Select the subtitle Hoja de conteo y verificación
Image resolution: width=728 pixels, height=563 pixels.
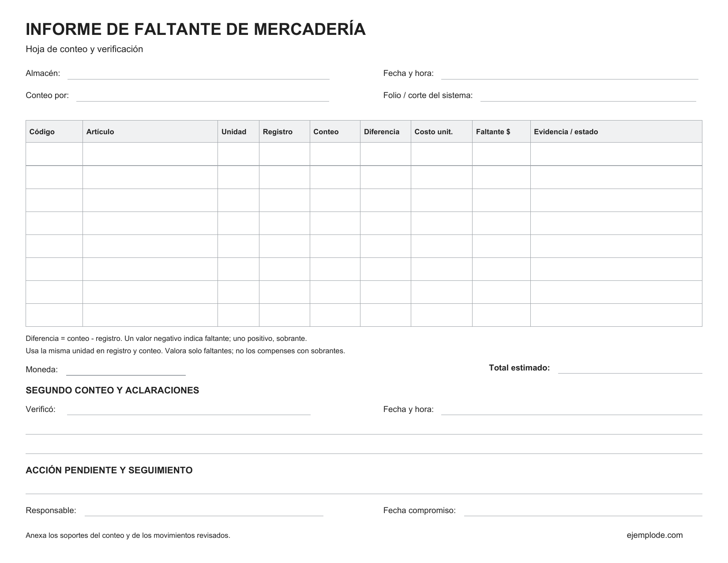84,49
